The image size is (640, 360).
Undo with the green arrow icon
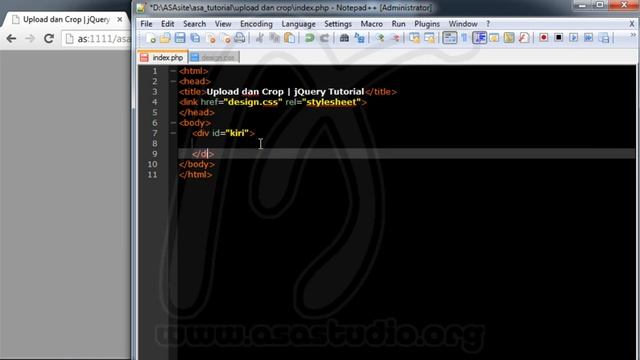coord(309,38)
